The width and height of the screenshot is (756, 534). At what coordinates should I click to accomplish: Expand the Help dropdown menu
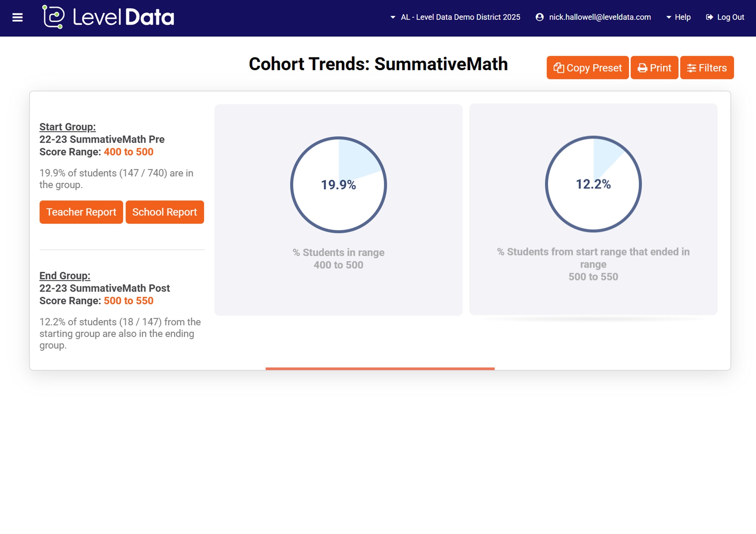point(679,17)
